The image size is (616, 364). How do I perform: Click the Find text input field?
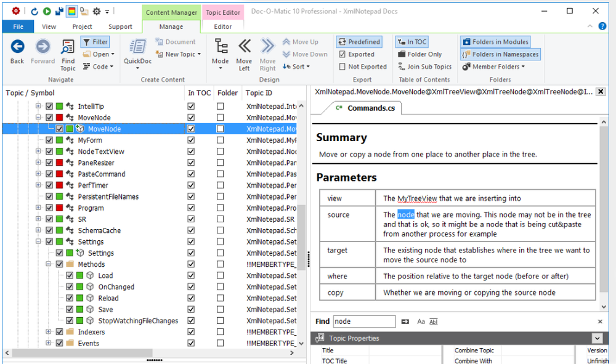pyautogui.click(x=364, y=322)
